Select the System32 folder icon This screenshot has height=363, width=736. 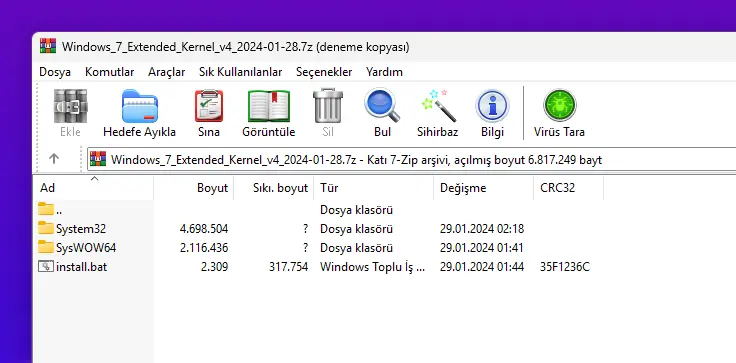(x=46, y=228)
